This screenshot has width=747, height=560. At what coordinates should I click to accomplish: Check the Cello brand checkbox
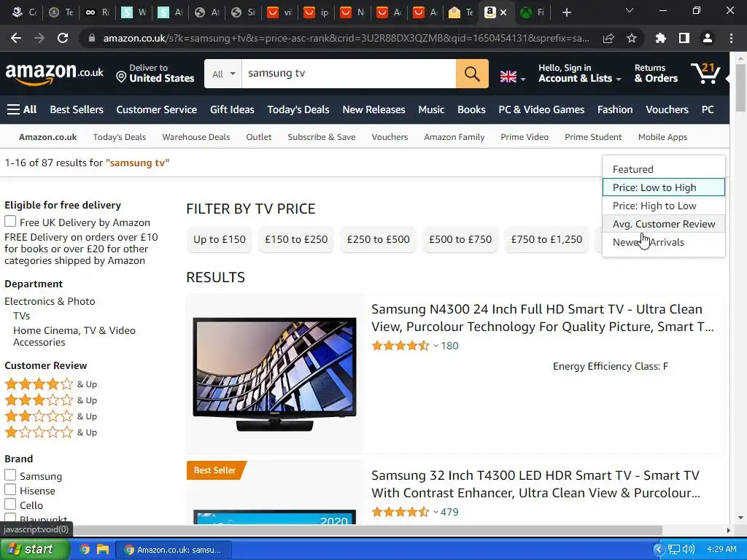point(10,505)
